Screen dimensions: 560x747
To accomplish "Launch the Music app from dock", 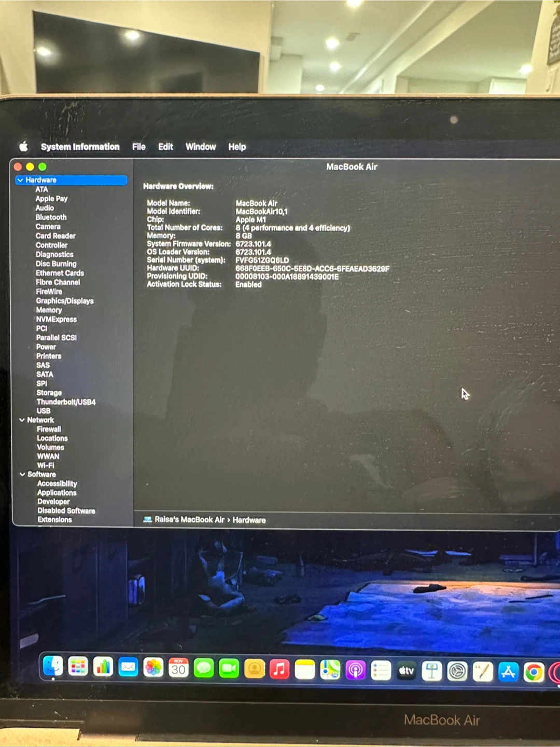I will pos(279,669).
